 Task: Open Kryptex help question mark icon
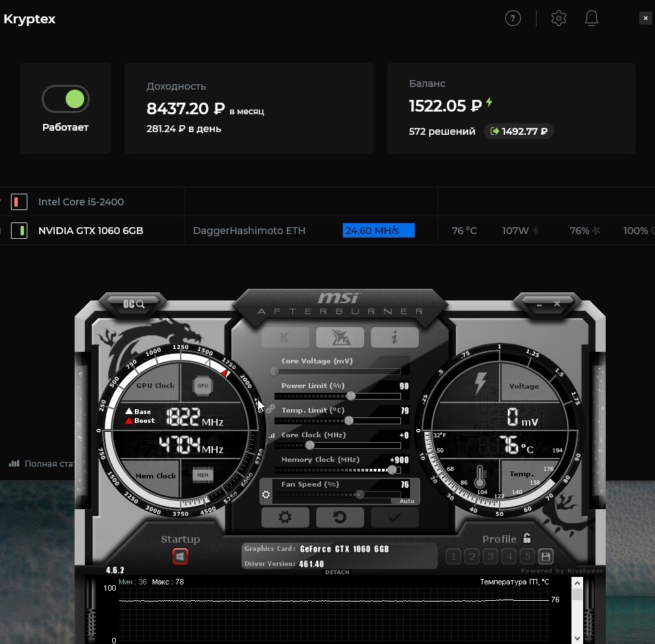tap(513, 18)
